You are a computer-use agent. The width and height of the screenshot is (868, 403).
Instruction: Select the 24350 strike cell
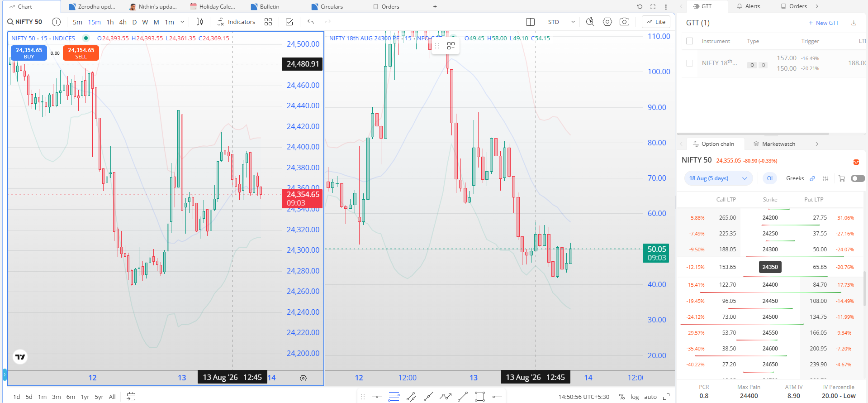[x=770, y=267]
